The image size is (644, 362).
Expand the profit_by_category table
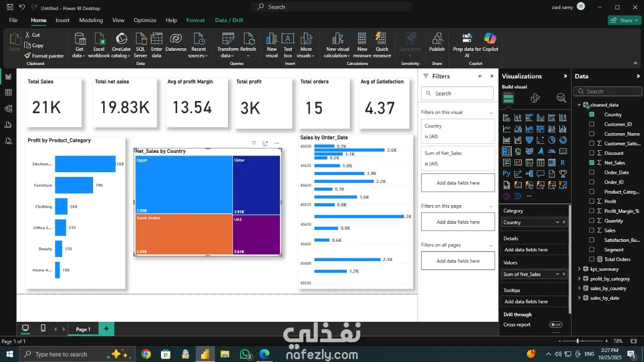tap(579, 279)
